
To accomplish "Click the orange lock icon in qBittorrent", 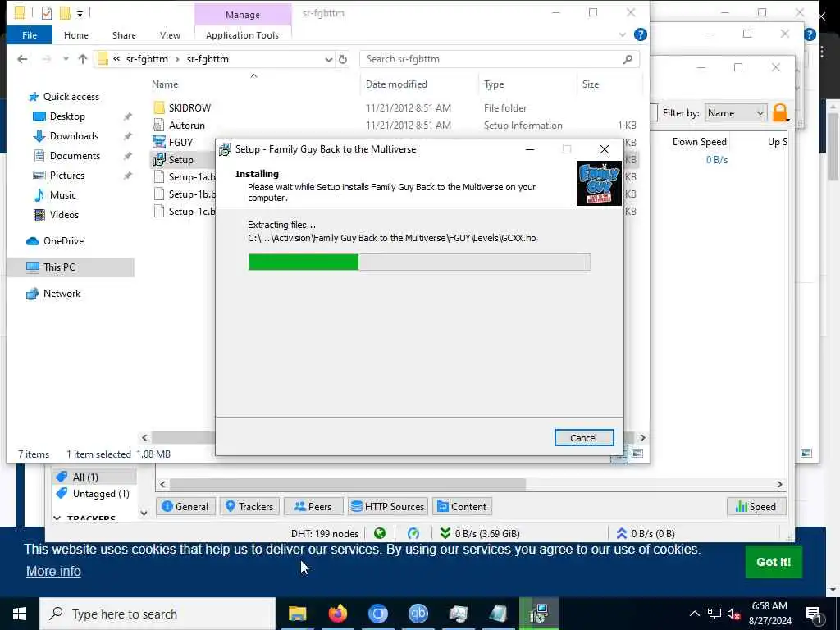I will click(780, 112).
